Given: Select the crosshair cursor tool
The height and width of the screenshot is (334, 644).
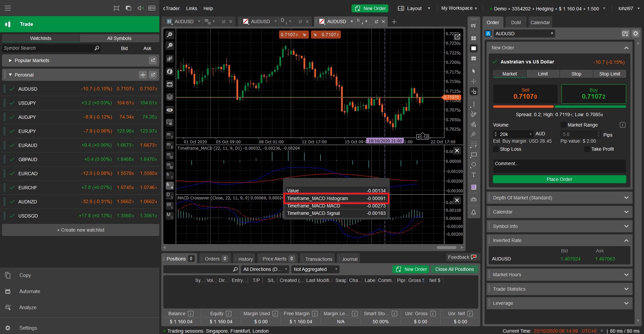Looking at the screenshot, I should click(474, 81).
